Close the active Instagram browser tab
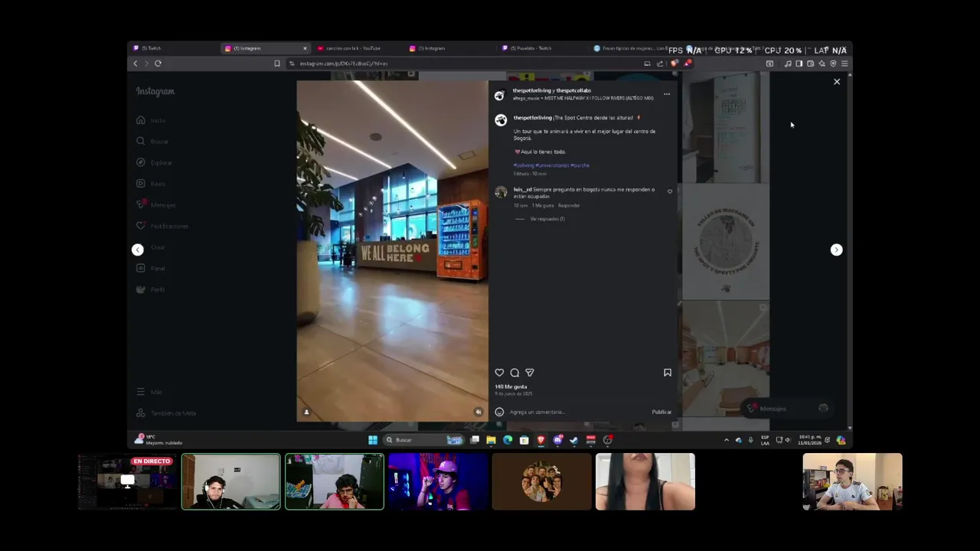The width and height of the screenshot is (980, 551). point(305,48)
